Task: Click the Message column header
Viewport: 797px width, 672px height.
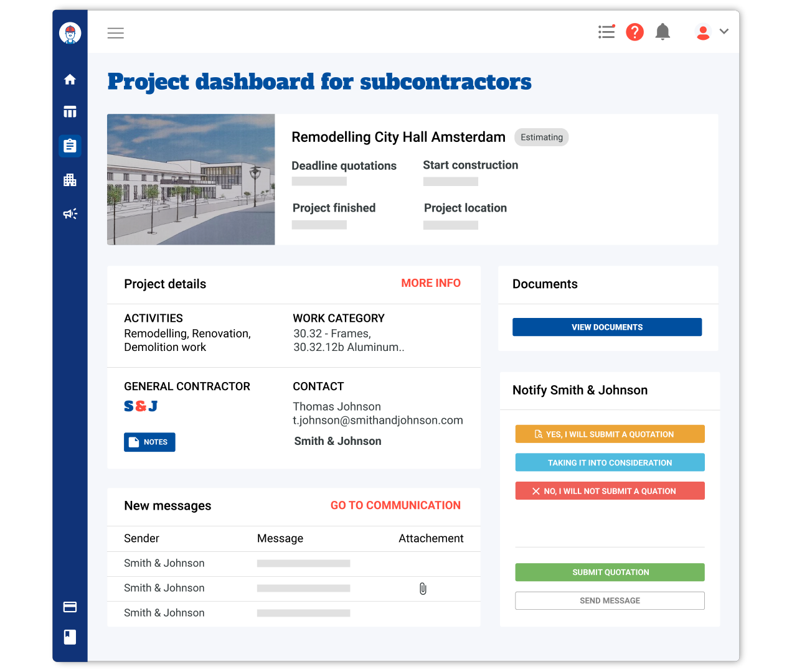Action: pos(280,539)
